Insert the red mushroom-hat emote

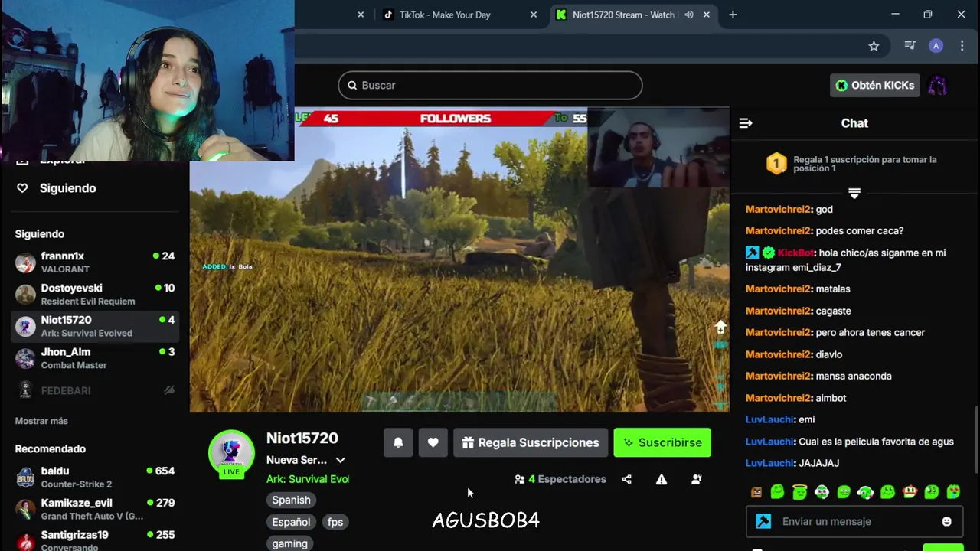[x=910, y=492]
